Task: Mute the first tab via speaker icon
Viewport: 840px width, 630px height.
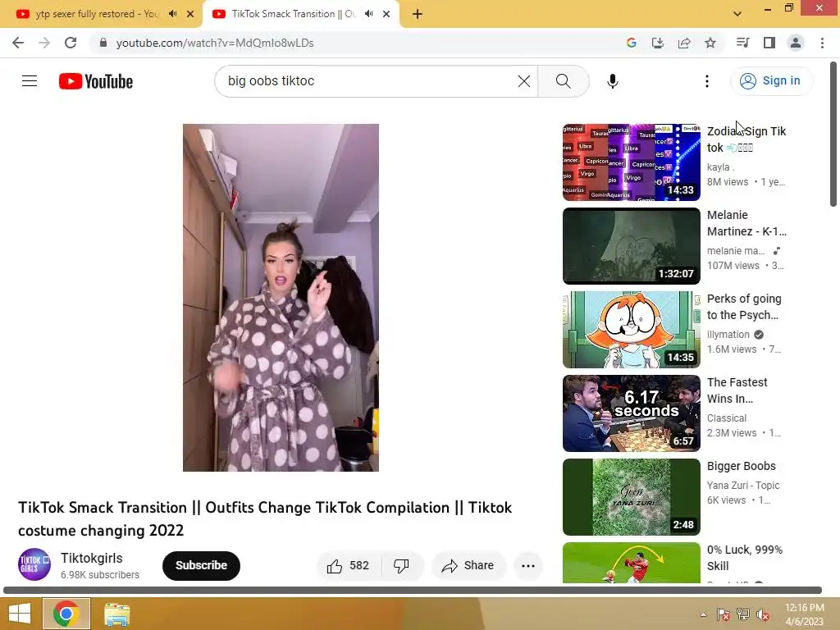Action: pos(172,14)
